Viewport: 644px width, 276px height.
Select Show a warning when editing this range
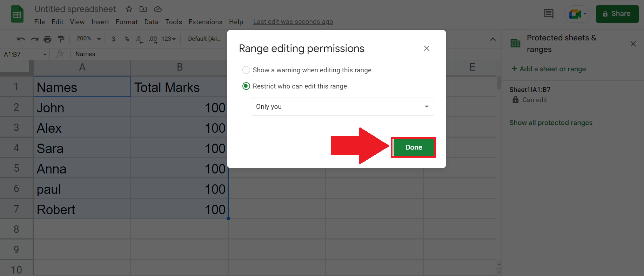click(x=246, y=70)
